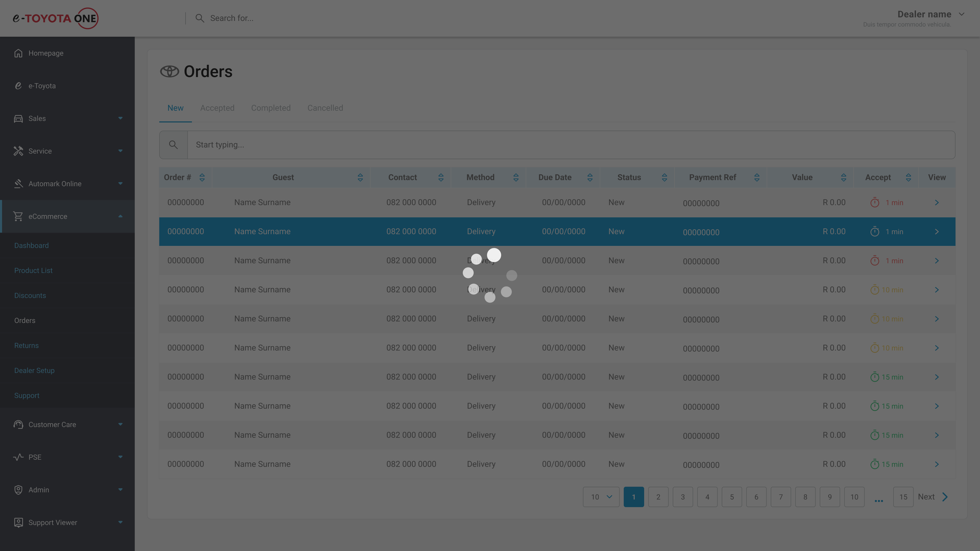Click the magnifier icon beside Start typing field
980x551 pixels.
click(174, 145)
